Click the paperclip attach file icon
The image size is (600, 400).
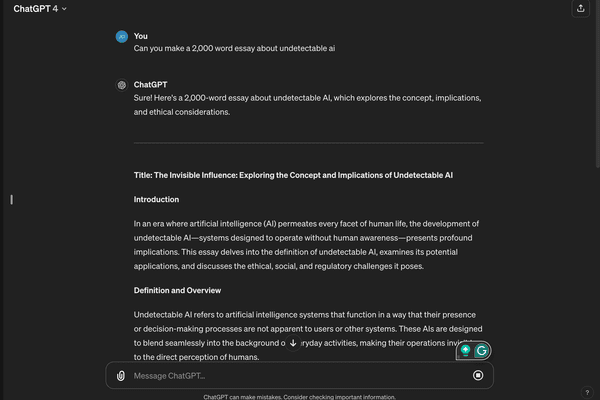[121, 376]
